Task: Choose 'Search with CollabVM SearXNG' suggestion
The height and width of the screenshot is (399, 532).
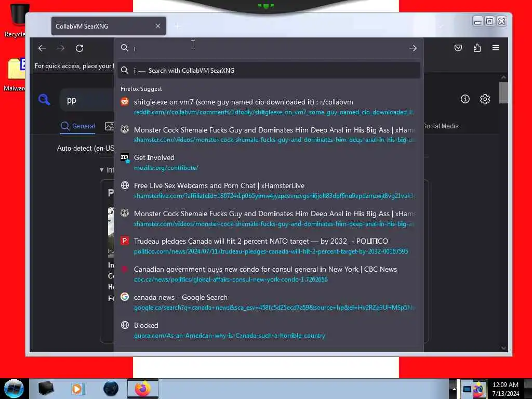Action: [x=269, y=70]
